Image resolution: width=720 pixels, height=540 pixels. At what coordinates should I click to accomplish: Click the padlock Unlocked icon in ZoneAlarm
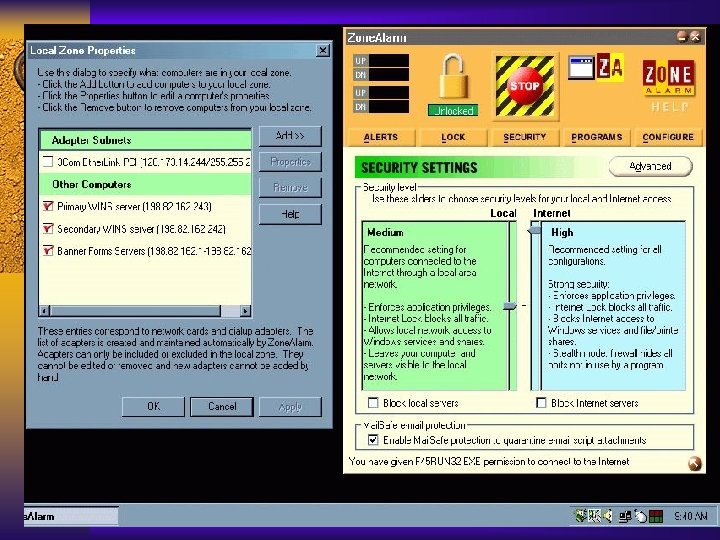point(454,84)
